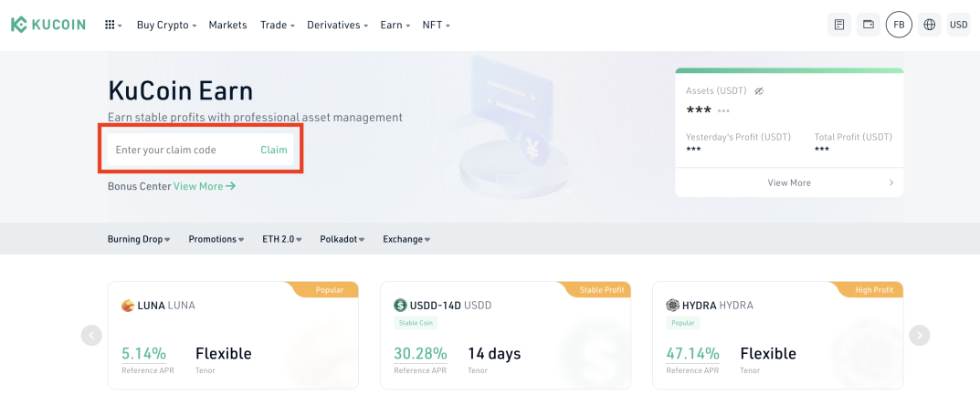
Task: Click the 5.14% Reference APR value
Action: [x=143, y=354]
